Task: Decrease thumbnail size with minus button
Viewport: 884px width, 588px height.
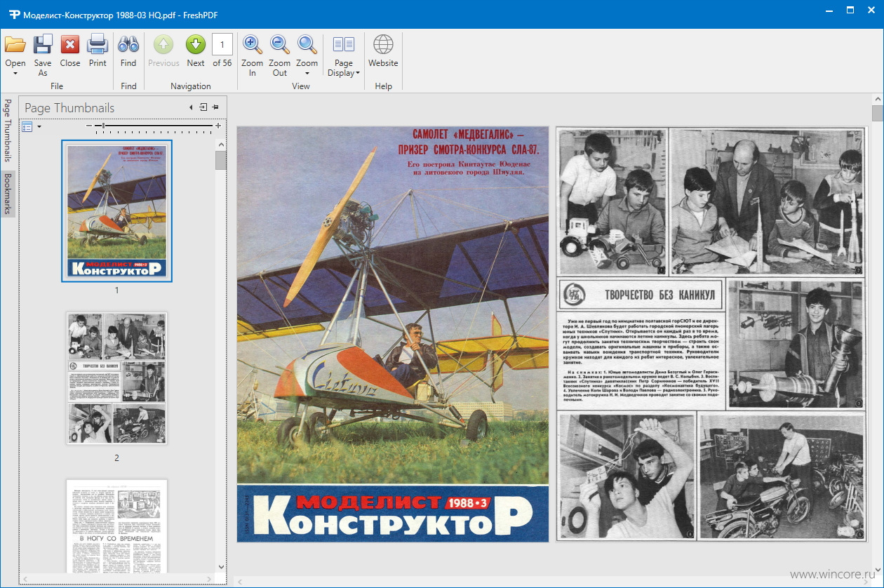Action: tap(89, 126)
